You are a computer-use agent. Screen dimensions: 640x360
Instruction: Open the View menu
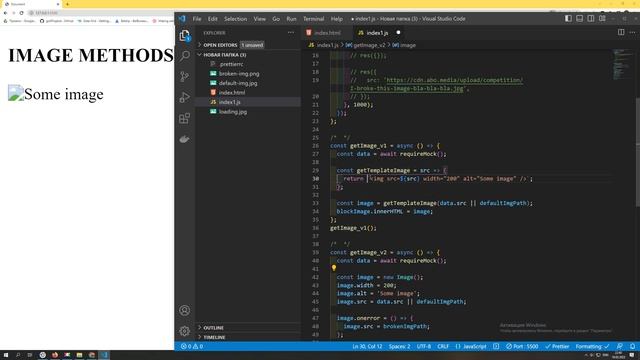pos(260,19)
